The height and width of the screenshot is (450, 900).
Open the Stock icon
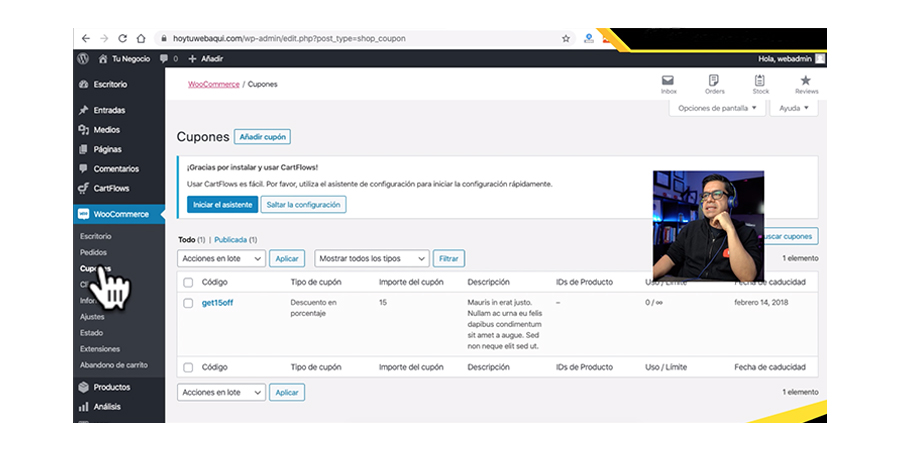pos(760,84)
